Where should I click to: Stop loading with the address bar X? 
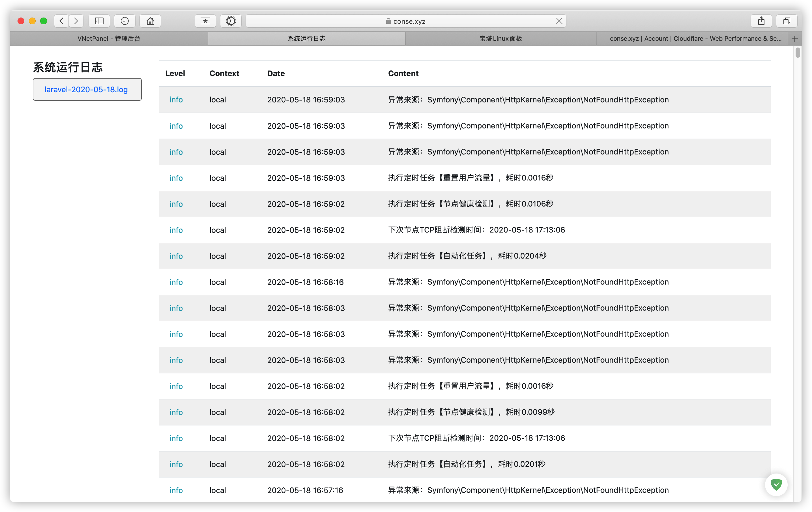(559, 21)
